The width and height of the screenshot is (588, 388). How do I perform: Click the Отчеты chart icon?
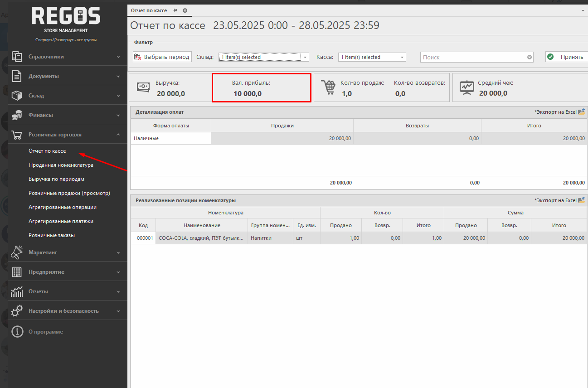point(17,291)
